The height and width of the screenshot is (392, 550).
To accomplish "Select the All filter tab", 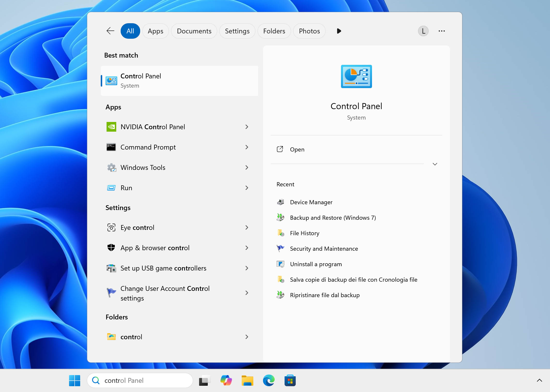I will pos(130,31).
